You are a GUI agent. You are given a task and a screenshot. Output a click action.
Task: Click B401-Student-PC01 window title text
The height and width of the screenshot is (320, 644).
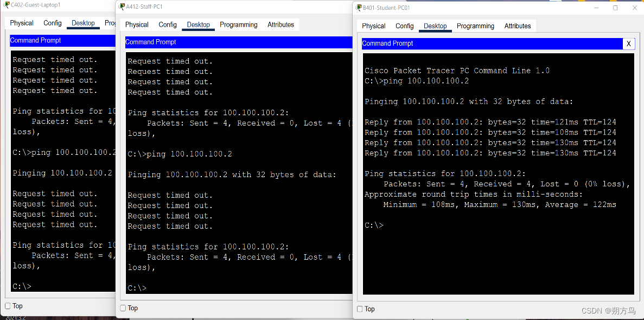pos(386,8)
